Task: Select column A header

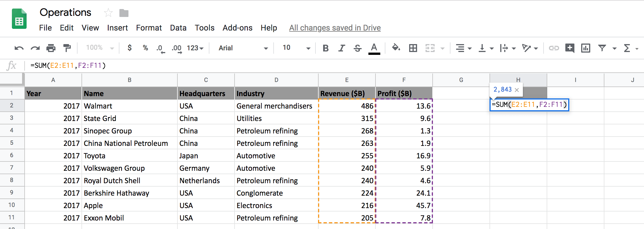Action: pyautogui.click(x=53, y=80)
